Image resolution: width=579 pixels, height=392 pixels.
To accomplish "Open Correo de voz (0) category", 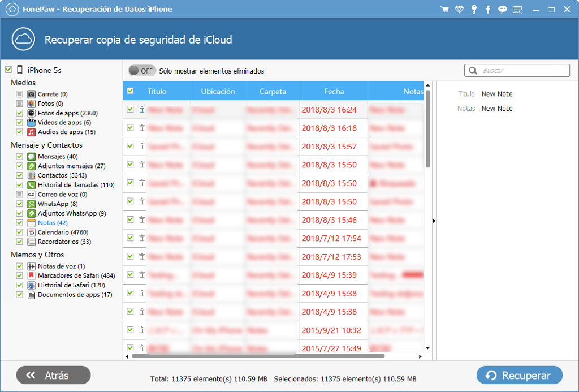I will [x=62, y=195].
